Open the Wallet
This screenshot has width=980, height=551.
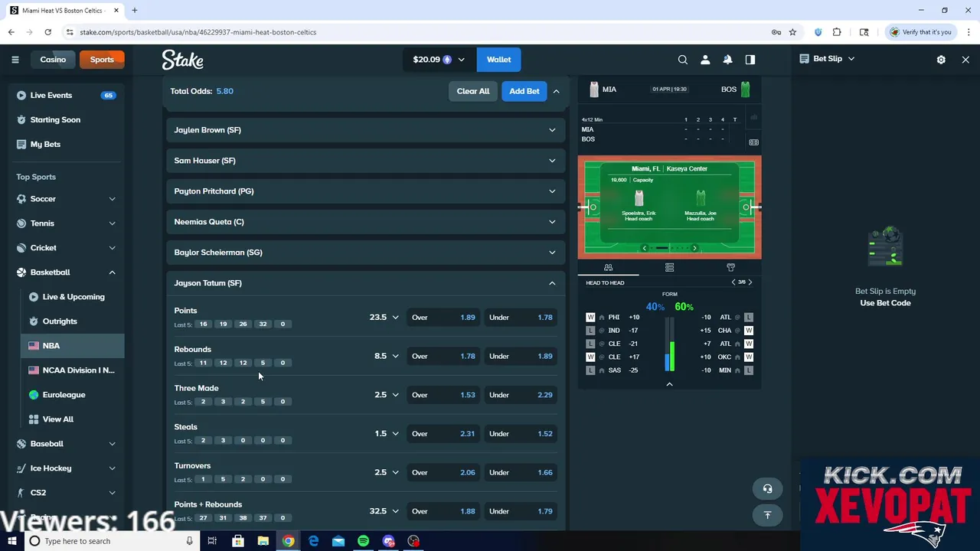(498, 60)
